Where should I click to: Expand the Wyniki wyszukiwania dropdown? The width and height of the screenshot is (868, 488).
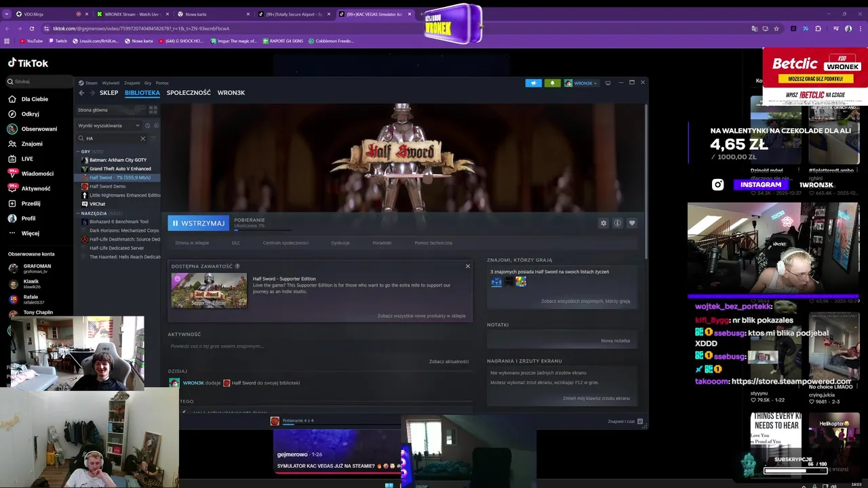pyautogui.click(x=109, y=125)
